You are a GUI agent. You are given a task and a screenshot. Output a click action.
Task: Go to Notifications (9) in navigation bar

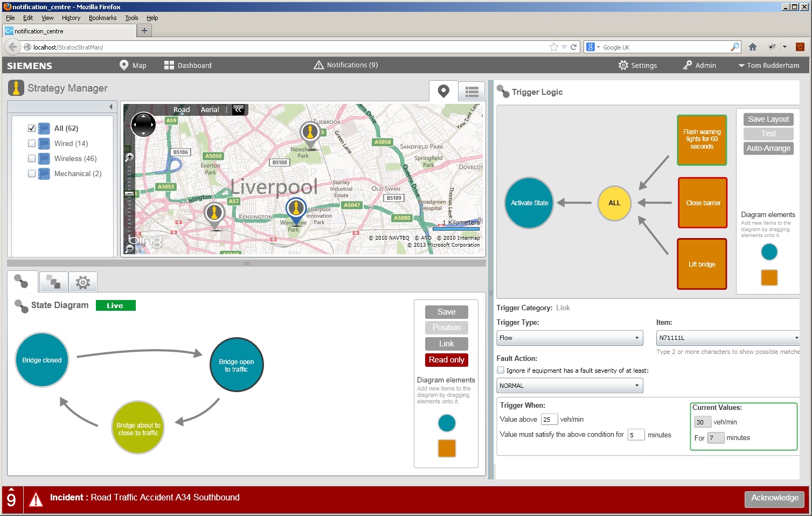tap(346, 65)
